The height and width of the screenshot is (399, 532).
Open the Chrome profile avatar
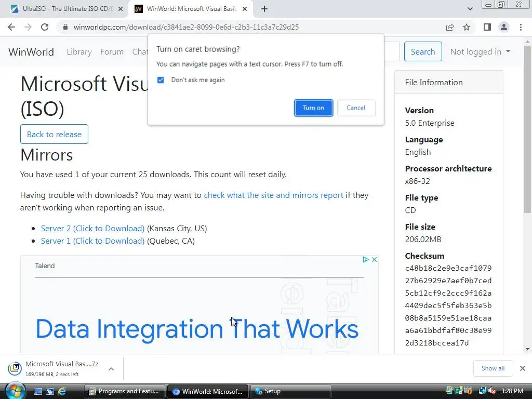[504, 27]
